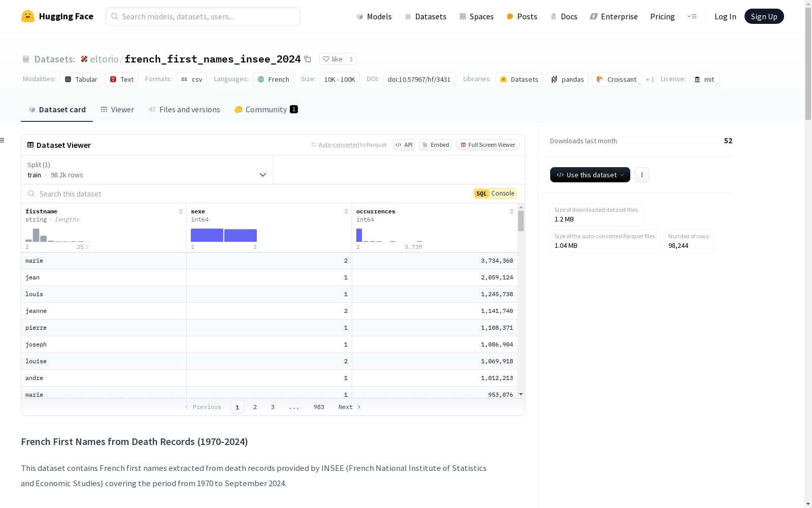Click Next page in pagination
The image size is (812, 508).
(x=350, y=407)
